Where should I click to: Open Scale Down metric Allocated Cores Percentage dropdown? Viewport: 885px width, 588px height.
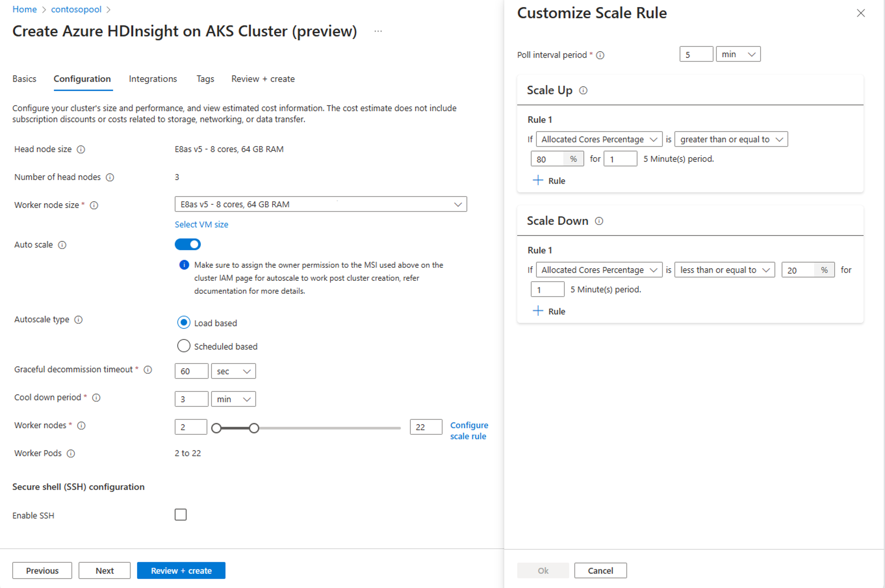pyautogui.click(x=599, y=270)
